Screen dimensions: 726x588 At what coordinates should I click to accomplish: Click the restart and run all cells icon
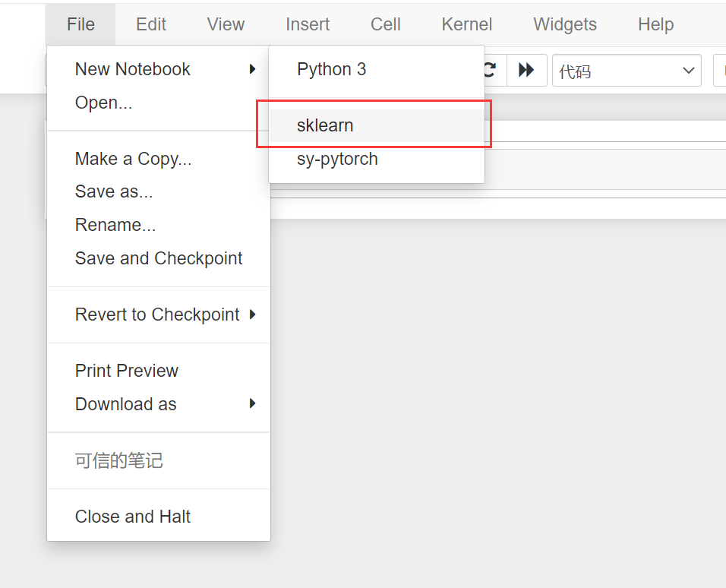(x=526, y=70)
